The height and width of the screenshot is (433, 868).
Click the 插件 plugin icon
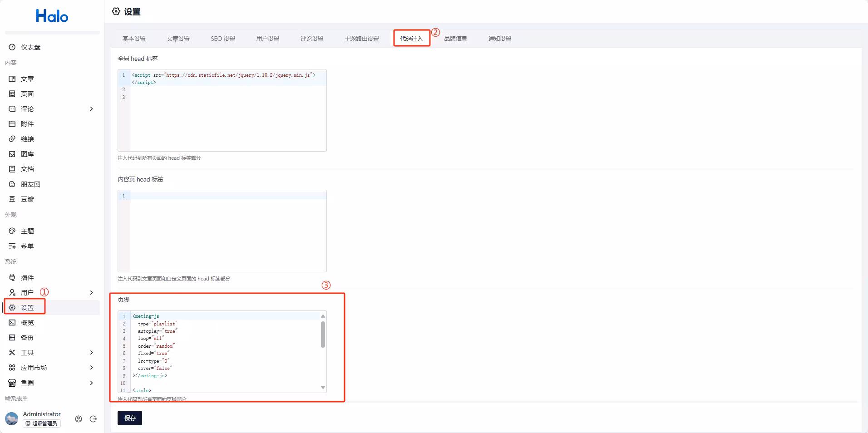(x=12, y=278)
